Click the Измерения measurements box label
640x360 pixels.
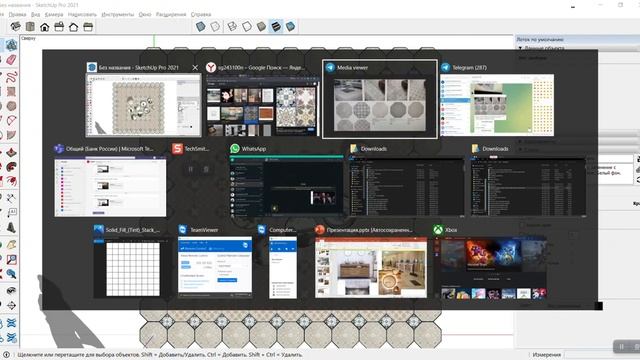pyautogui.click(x=547, y=355)
